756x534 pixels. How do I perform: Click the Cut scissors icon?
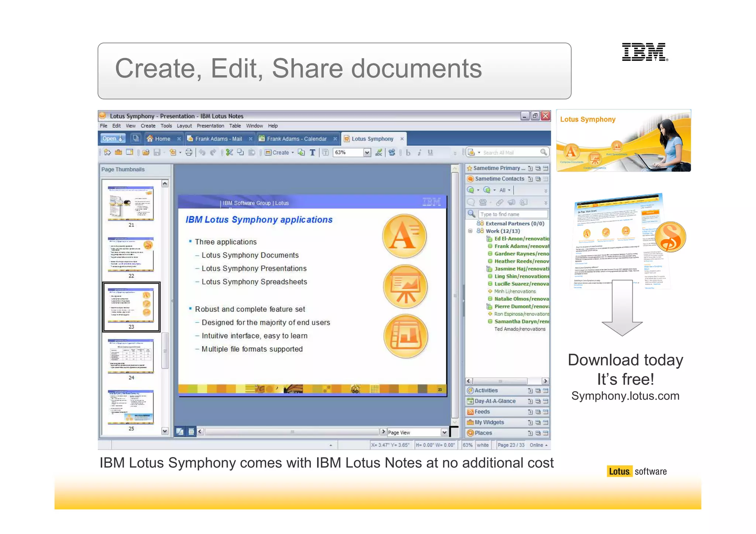(x=230, y=152)
